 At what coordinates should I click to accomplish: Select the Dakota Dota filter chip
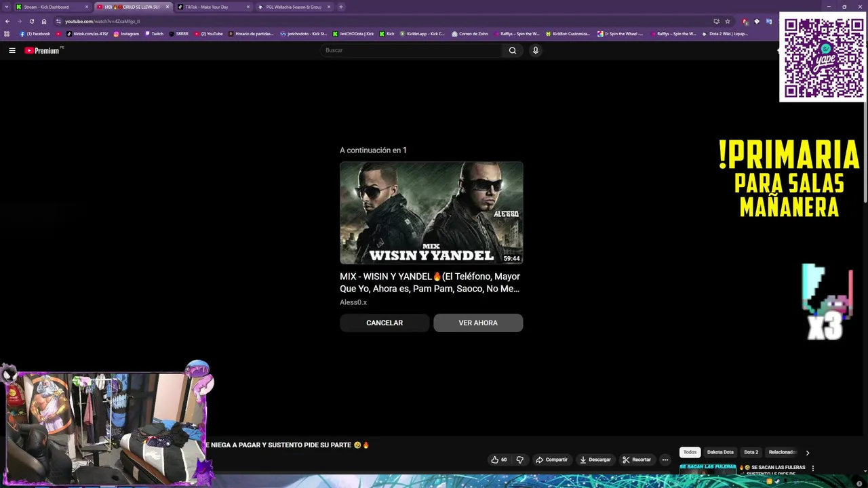(x=720, y=452)
